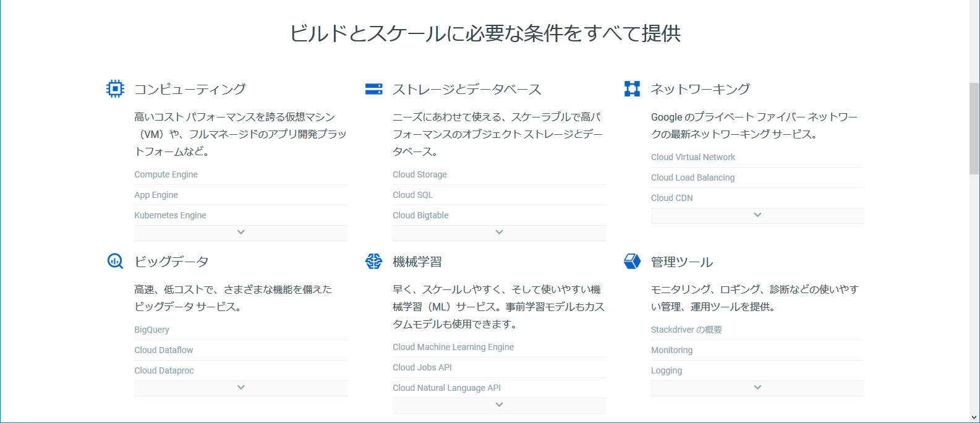
Task: Click the ストレージとデータベース storage icon
Action: [x=373, y=89]
